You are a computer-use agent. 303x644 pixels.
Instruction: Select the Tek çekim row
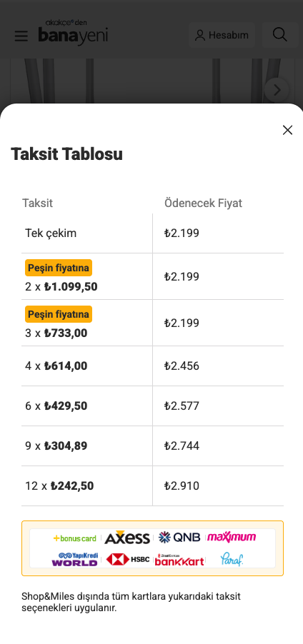152,233
